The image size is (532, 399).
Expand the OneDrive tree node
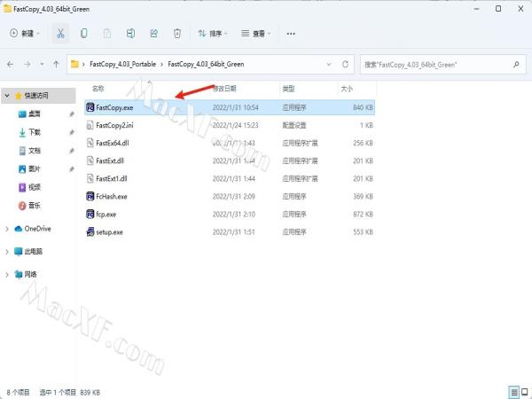[x=7, y=229]
